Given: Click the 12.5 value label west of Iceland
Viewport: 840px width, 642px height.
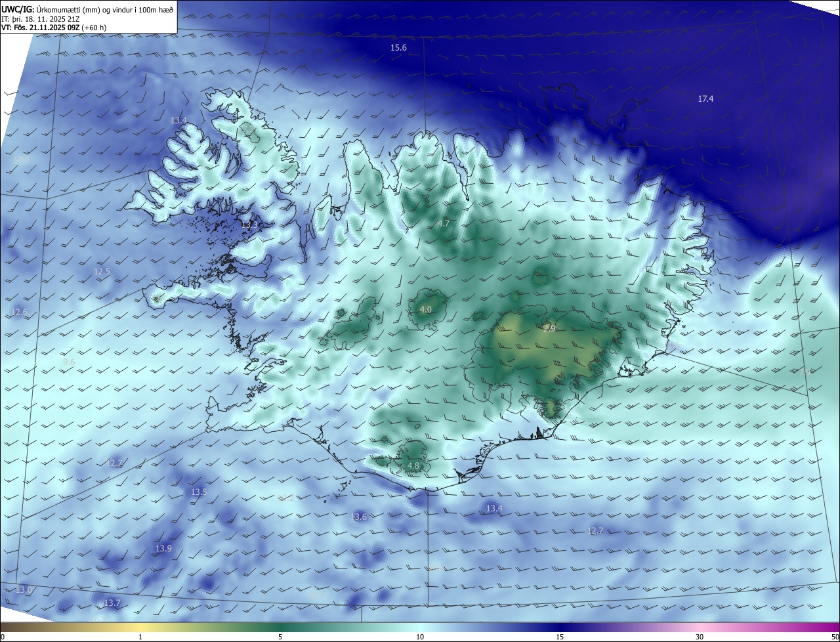Looking at the screenshot, I should (x=102, y=271).
